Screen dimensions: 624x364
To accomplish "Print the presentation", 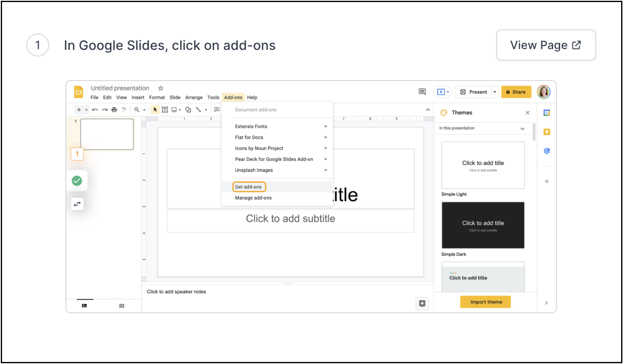I will pos(114,110).
